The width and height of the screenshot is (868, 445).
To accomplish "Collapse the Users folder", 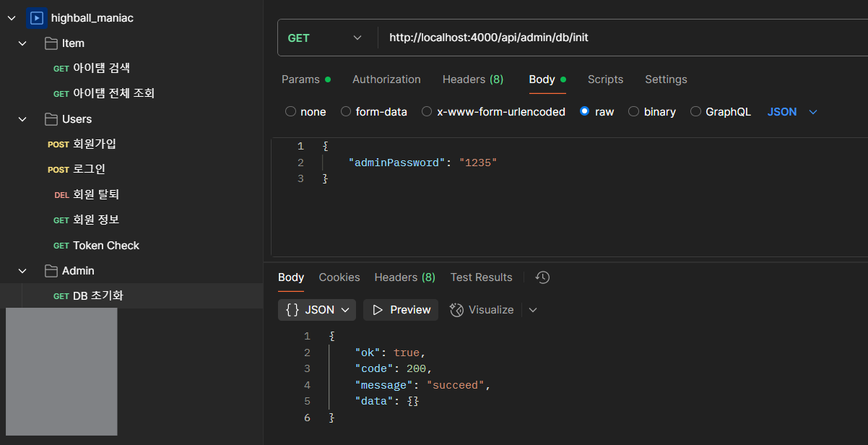I will (x=21, y=118).
